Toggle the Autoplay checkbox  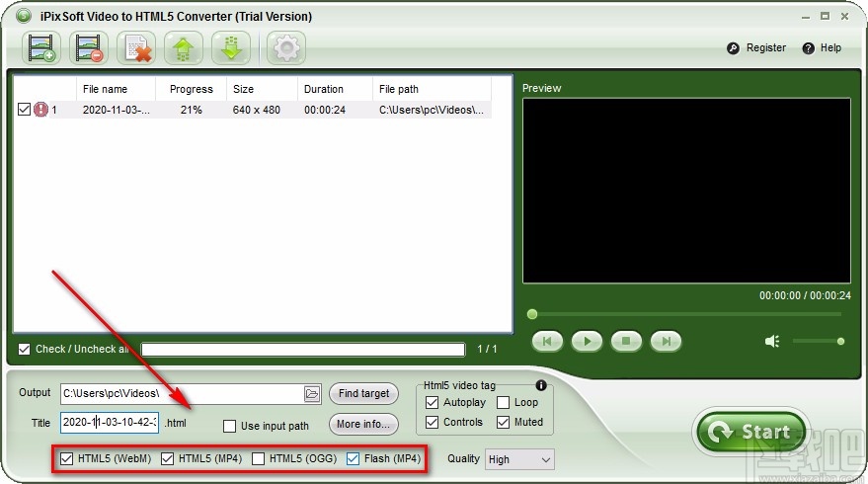432,403
